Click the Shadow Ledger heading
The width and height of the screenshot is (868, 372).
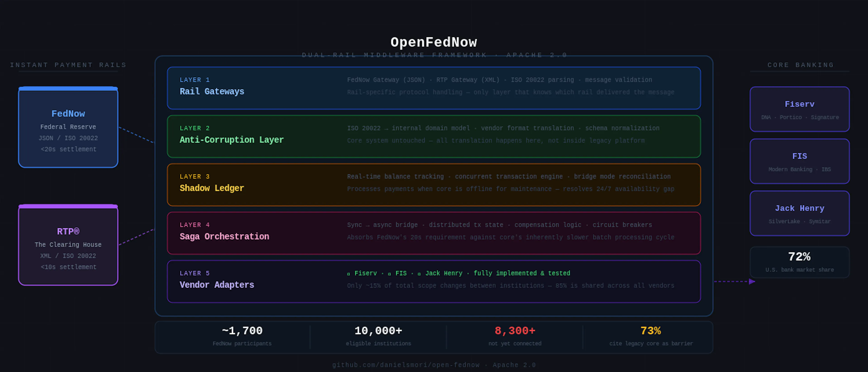[212, 188]
